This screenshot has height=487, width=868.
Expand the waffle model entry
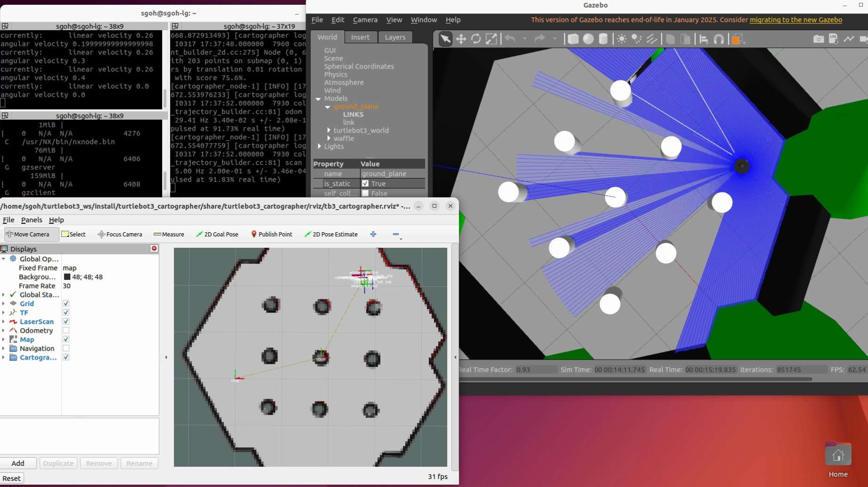click(x=329, y=138)
